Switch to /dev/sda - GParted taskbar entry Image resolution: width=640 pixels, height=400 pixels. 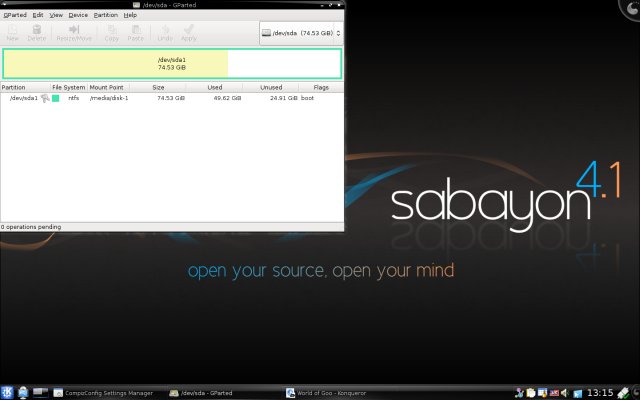click(x=201, y=393)
